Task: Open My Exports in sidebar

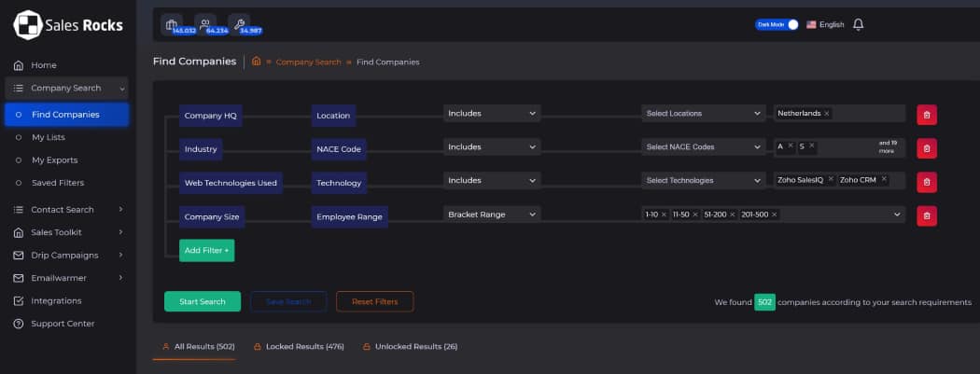Action: 54,160
